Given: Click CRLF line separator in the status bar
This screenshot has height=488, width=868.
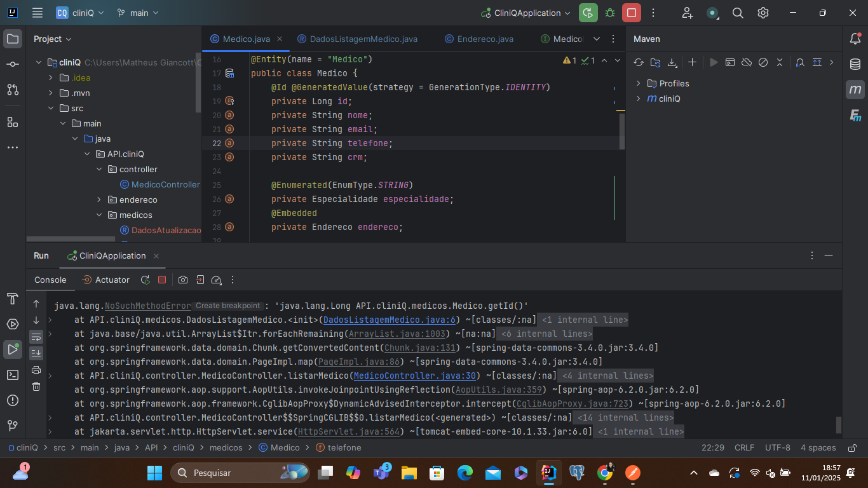Looking at the screenshot, I should (745, 447).
